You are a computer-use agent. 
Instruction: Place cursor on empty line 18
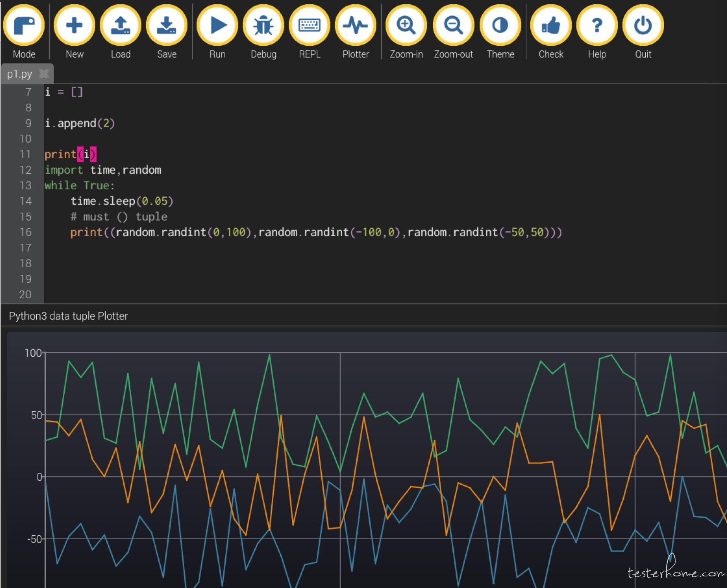[385, 263]
